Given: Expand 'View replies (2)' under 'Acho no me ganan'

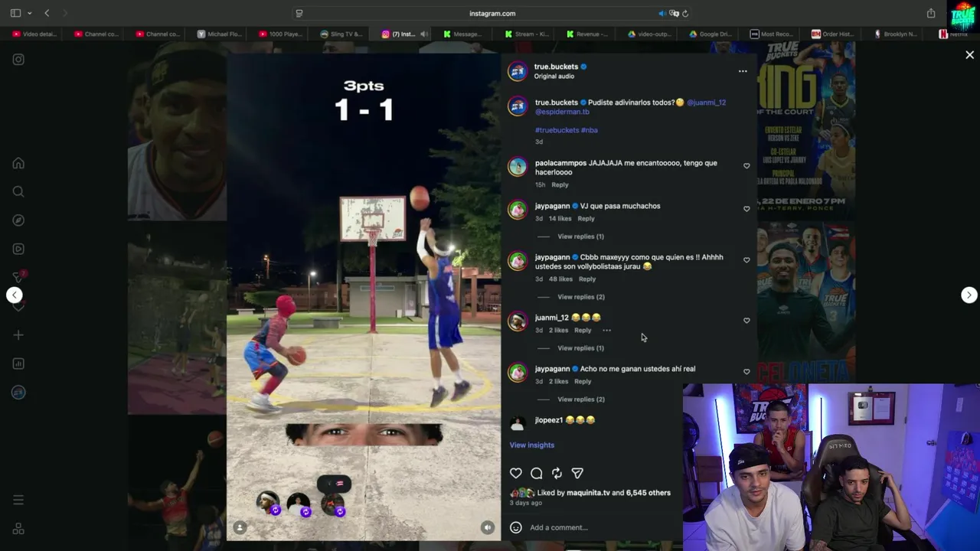Looking at the screenshot, I should [581, 399].
